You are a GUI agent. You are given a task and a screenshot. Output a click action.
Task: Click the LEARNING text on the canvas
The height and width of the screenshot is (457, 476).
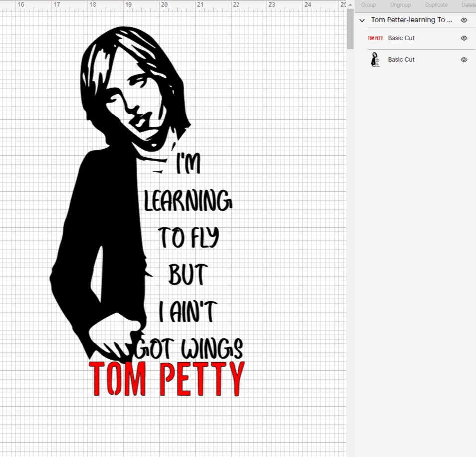[188, 200]
